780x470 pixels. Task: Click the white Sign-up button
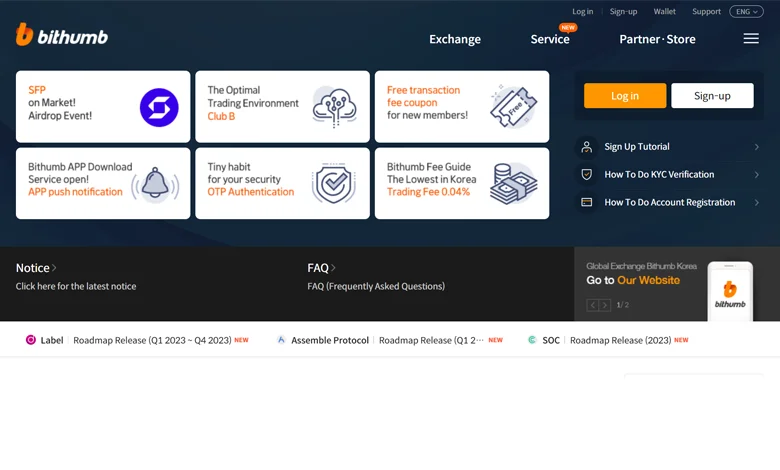pyautogui.click(x=712, y=95)
